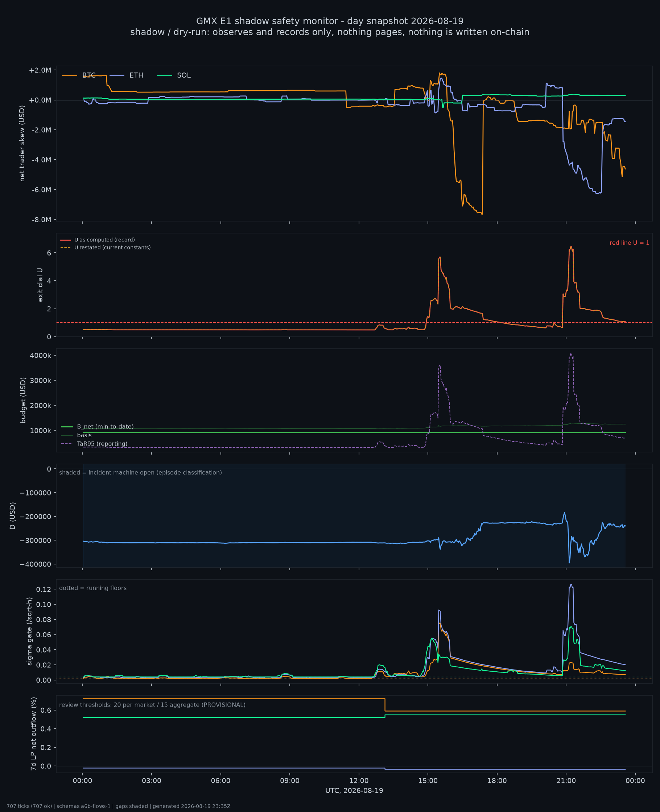660x812 pixels.
Task: Click the 'basis' legend entry
Action: pos(77,435)
